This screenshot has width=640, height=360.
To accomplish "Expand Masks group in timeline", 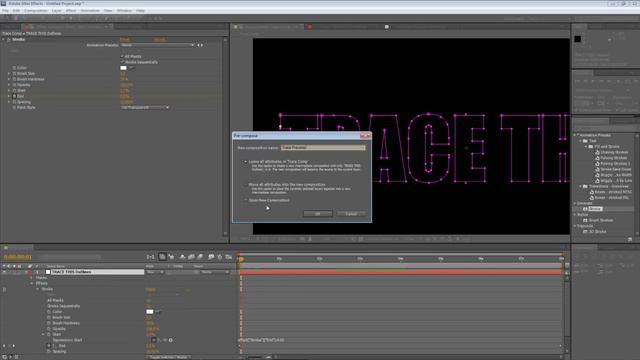I will tap(32, 278).
